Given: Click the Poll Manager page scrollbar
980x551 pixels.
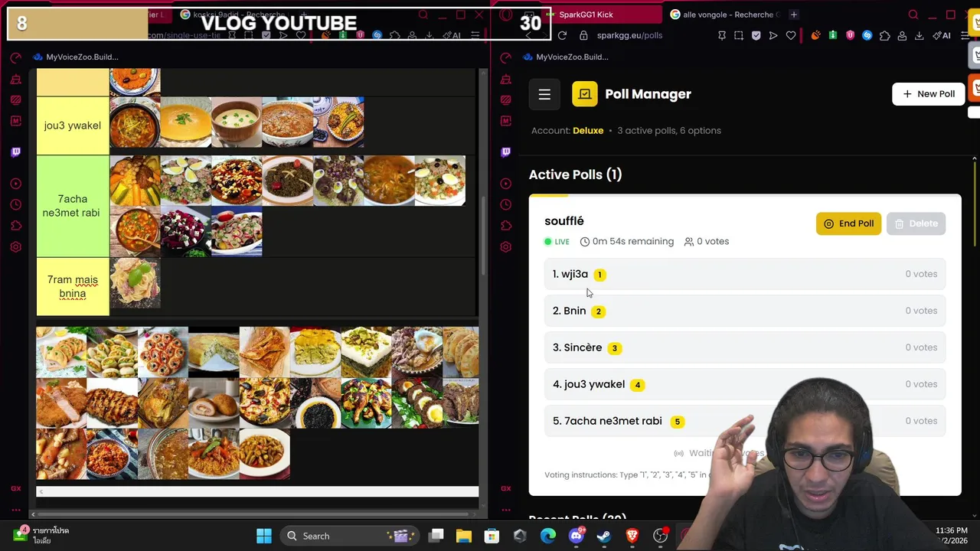Looking at the screenshot, I should coord(975,203).
